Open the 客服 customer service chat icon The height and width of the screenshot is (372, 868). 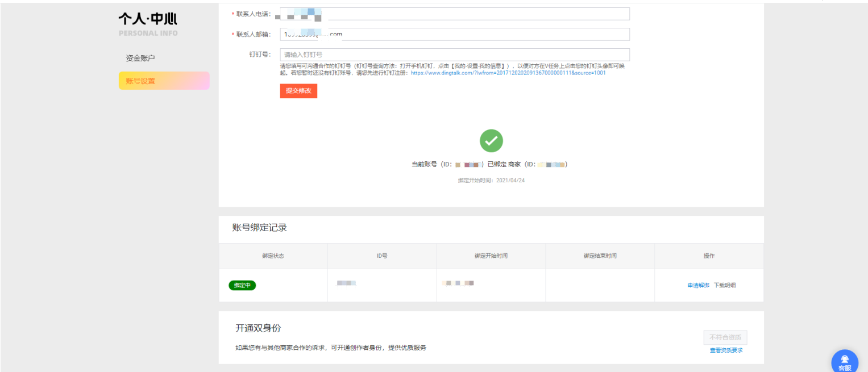pos(845,362)
